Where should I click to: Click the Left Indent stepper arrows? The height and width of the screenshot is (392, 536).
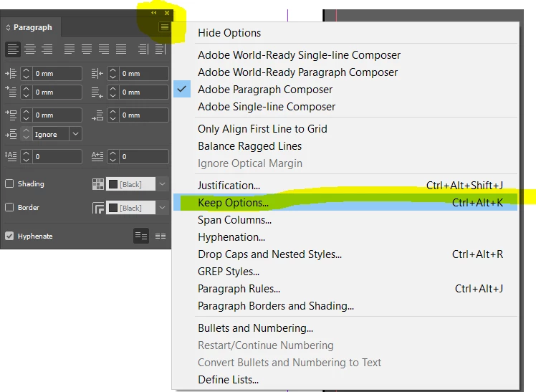tap(26, 74)
